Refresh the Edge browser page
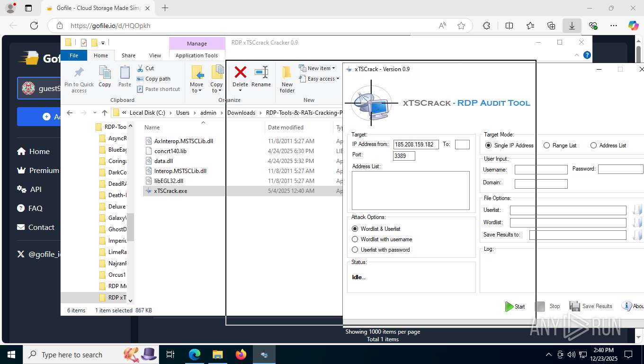 click(34, 26)
